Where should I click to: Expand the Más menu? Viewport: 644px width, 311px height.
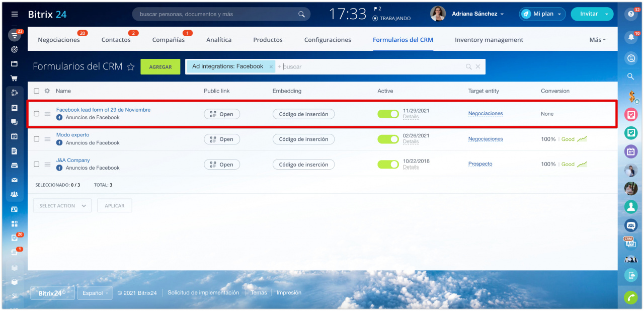597,40
